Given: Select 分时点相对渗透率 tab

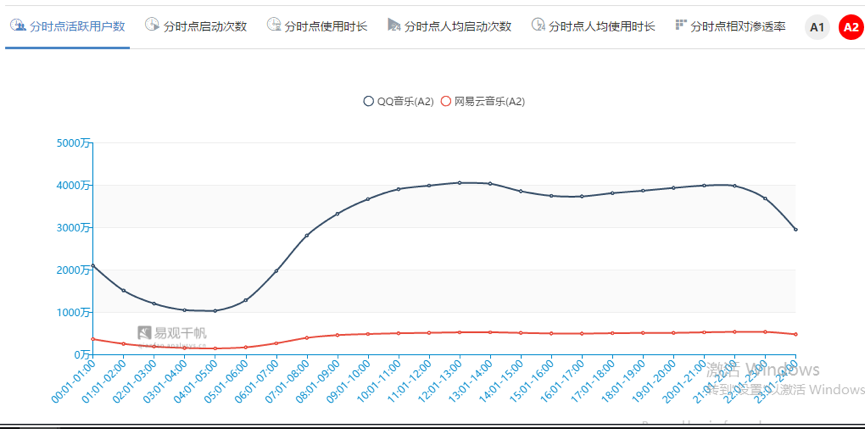Looking at the screenshot, I should pyautogui.click(x=730, y=26).
